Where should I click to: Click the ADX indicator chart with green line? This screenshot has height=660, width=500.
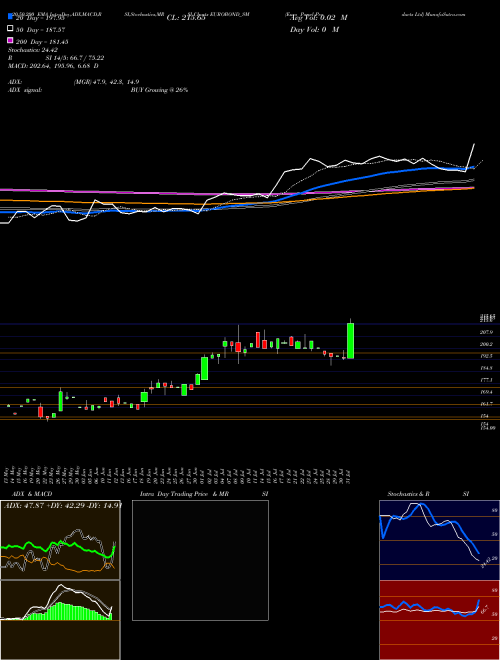[x=60, y=540]
